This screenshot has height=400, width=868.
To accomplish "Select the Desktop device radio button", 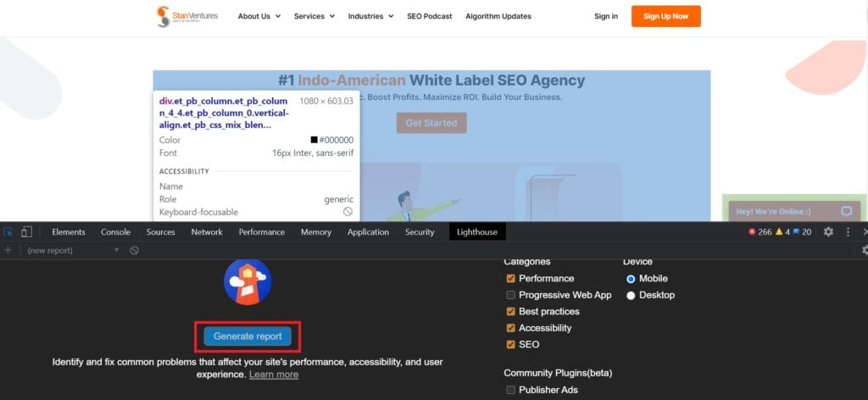I will pos(631,295).
